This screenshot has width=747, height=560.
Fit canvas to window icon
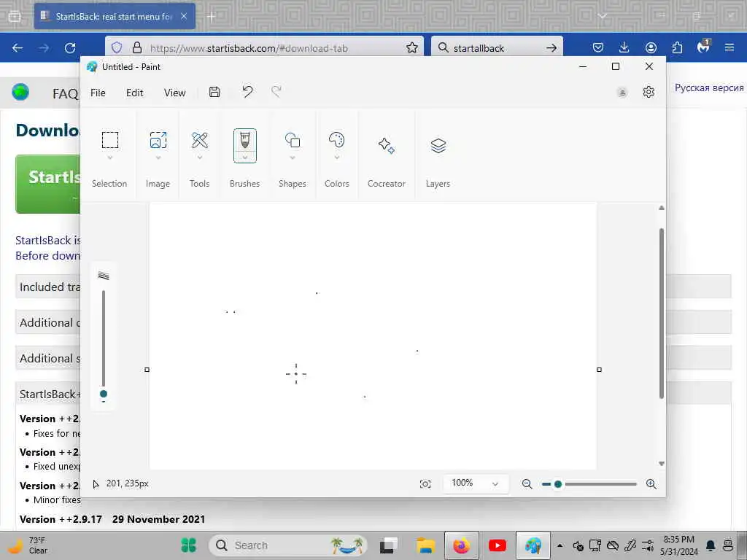[425, 484]
